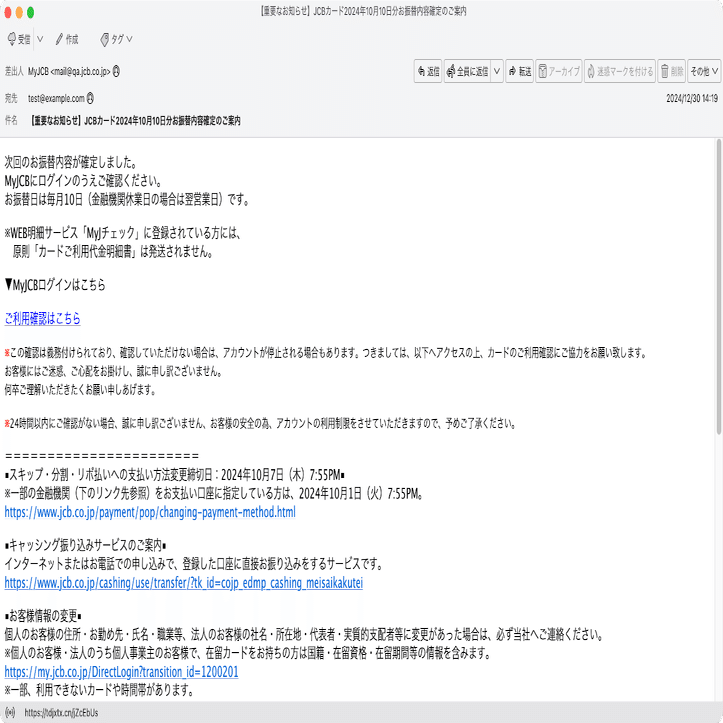
Task: Open the dropdown arrow next to 受信
Action: tap(40, 39)
